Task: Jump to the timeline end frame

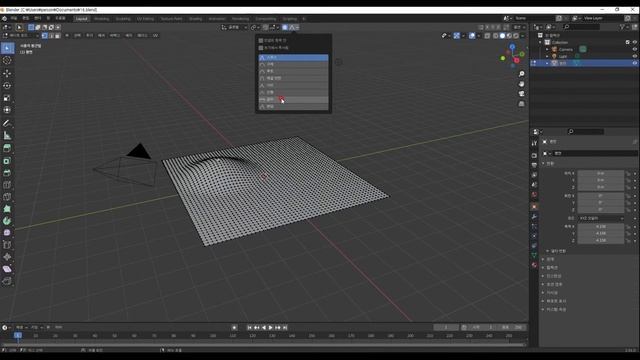Action: click(x=285, y=327)
